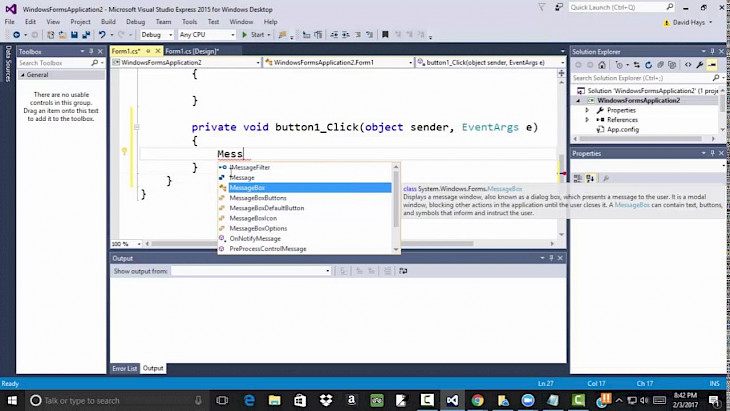Select App.config in Solution Explorer
The image size is (730, 411).
click(x=622, y=129)
